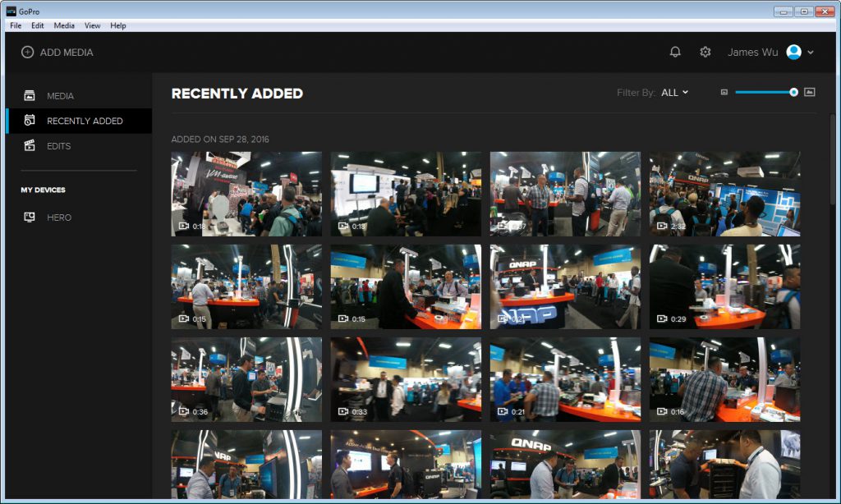Click the plus icon beside Add Media
The height and width of the screenshot is (504, 841).
coord(27,52)
